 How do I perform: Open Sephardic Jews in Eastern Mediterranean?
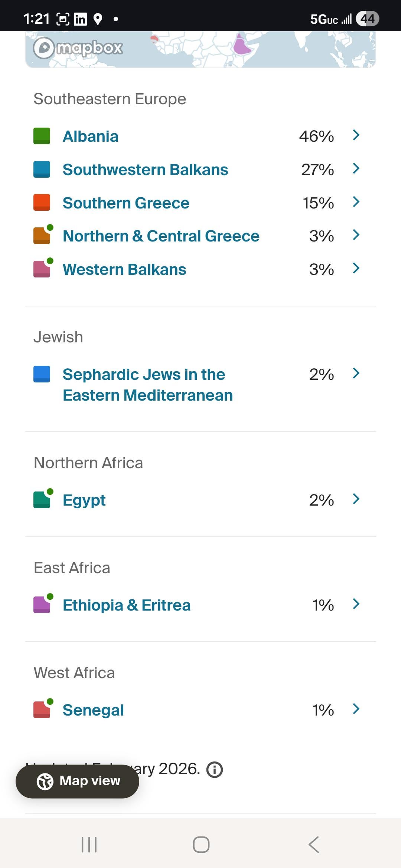(147, 385)
